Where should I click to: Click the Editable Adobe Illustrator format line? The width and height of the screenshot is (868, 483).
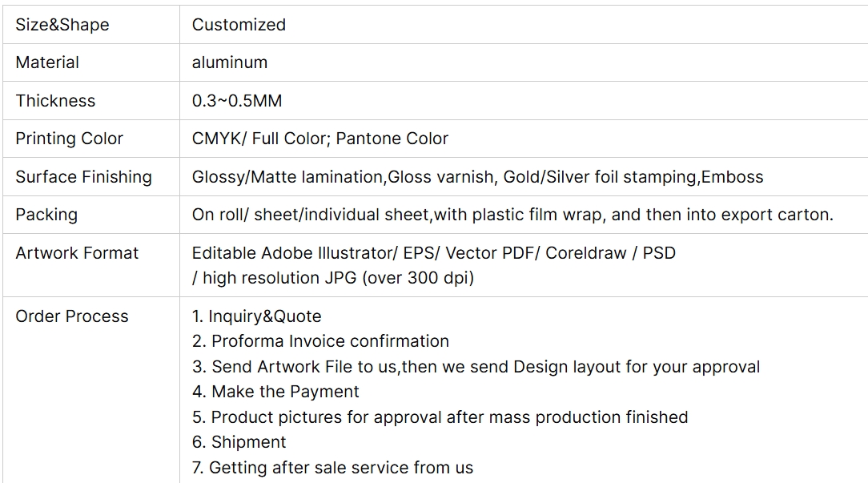pos(433,253)
